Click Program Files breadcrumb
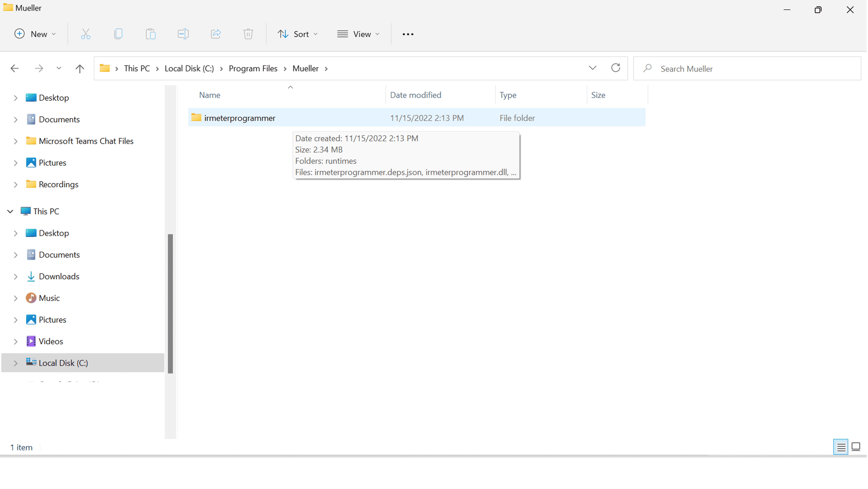 253,68
